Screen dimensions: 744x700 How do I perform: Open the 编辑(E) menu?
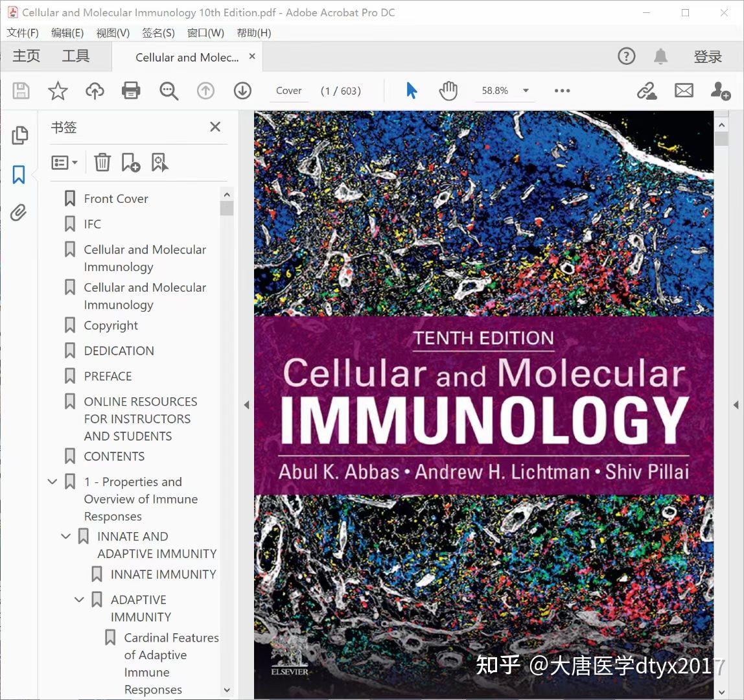[67, 33]
